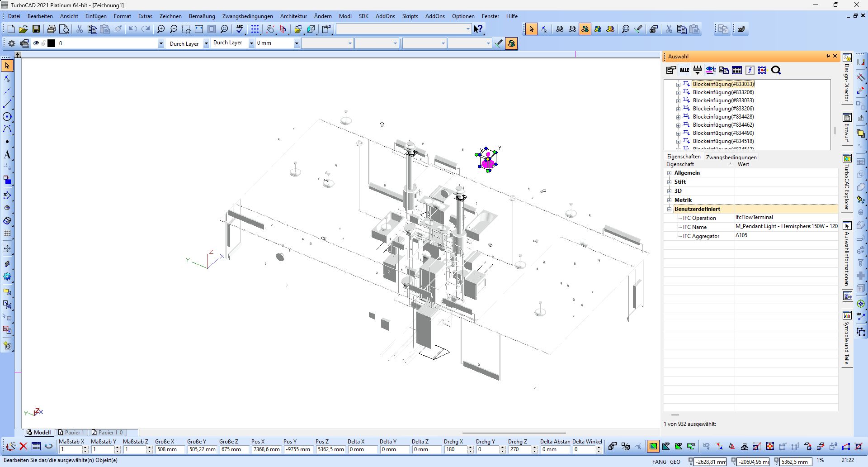Toggle the GEO mode in the status bar
This screenshot has height=467, width=868.
click(x=675, y=462)
